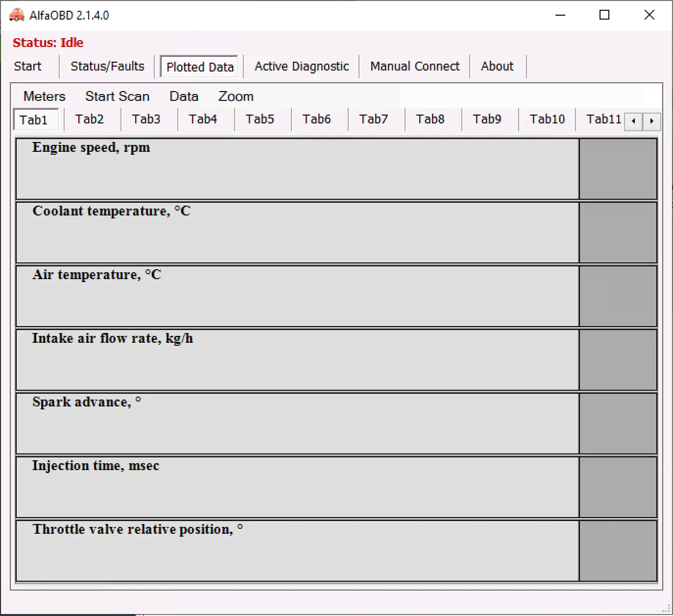Screen dimensions: 673x616
Task: Open Tab8 plot page
Action: coord(430,119)
